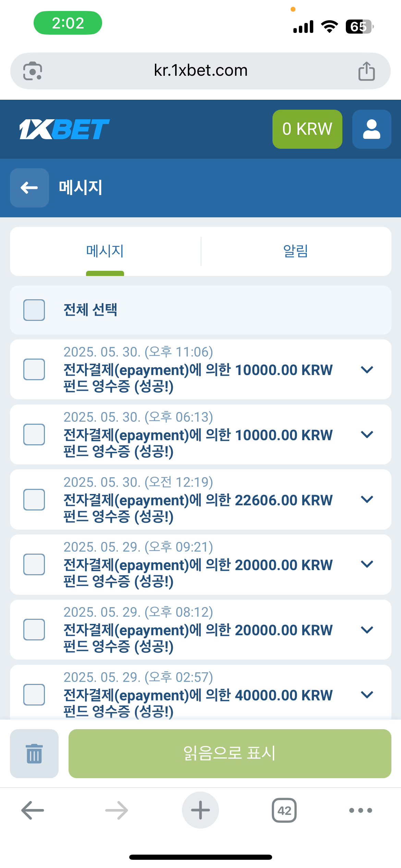Image resolution: width=401 pixels, height=868 pixels.
Task: Check the 전체 선택 checkbox
Action: pos(34,310)
